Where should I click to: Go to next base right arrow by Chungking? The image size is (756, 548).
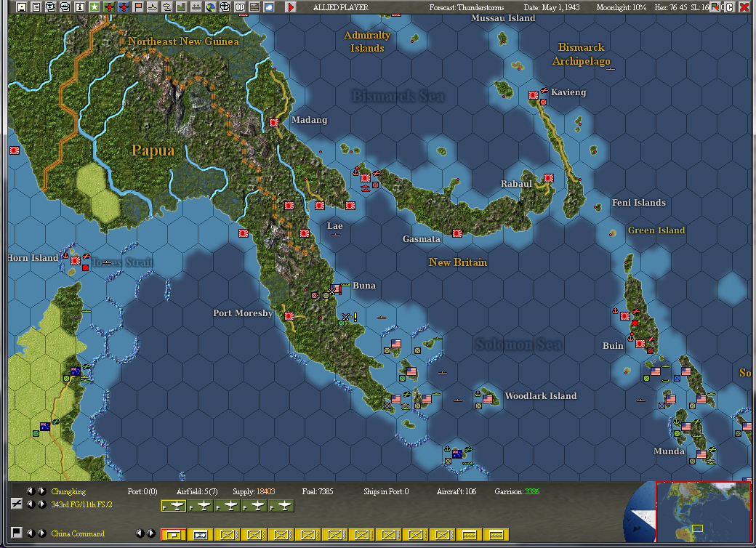pos(42,491)
